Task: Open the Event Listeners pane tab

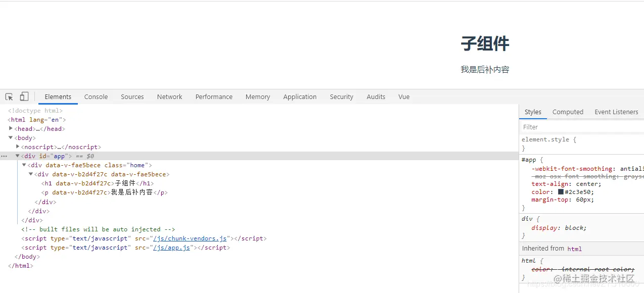Action: pyautogui.click(x=616, y=112)
